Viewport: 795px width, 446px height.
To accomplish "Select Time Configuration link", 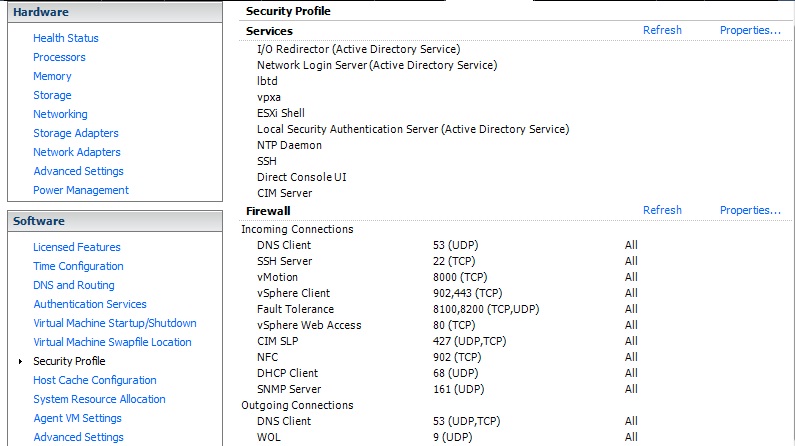I will click(78, 266).
